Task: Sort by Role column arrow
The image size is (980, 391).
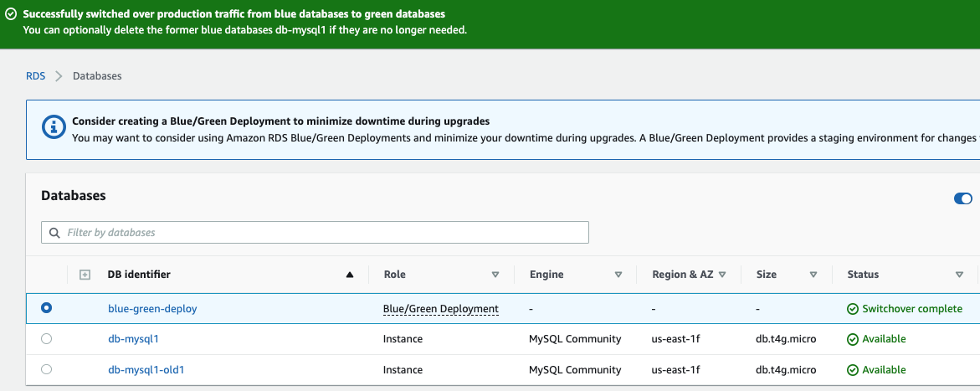Action: (x=495, y=275)
